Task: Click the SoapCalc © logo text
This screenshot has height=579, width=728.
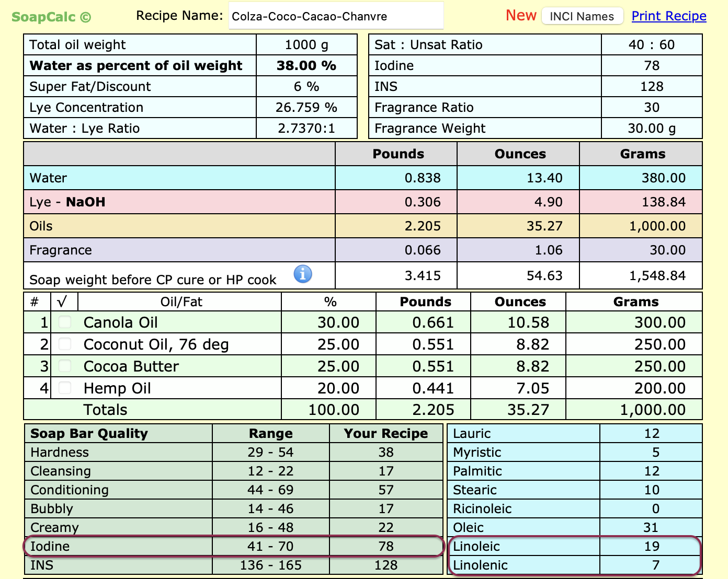Action: pos(51,17)
